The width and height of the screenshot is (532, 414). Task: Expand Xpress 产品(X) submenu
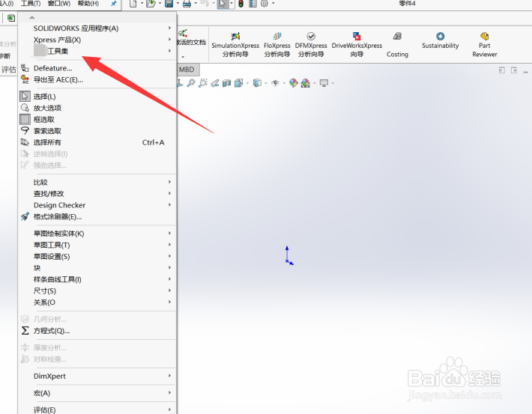[x=97, y=40]
